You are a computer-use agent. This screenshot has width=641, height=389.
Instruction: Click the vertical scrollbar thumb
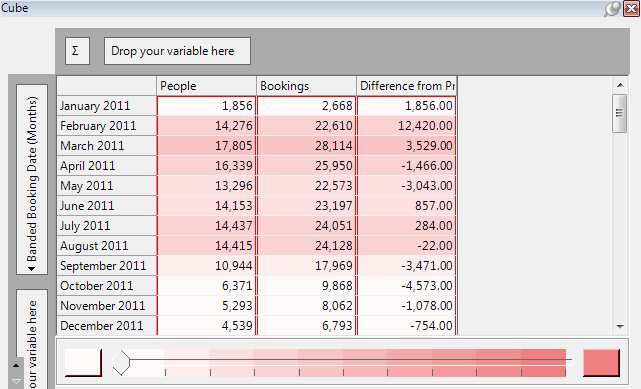pyautogui.click(x=620, y=113)
